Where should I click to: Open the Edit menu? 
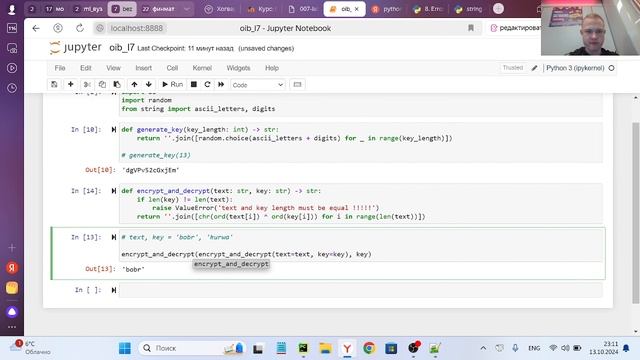86,68
